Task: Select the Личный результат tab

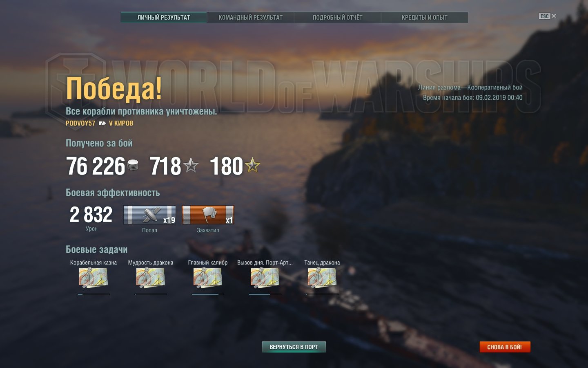Action: pyautogui.click(x=163, y=17)
